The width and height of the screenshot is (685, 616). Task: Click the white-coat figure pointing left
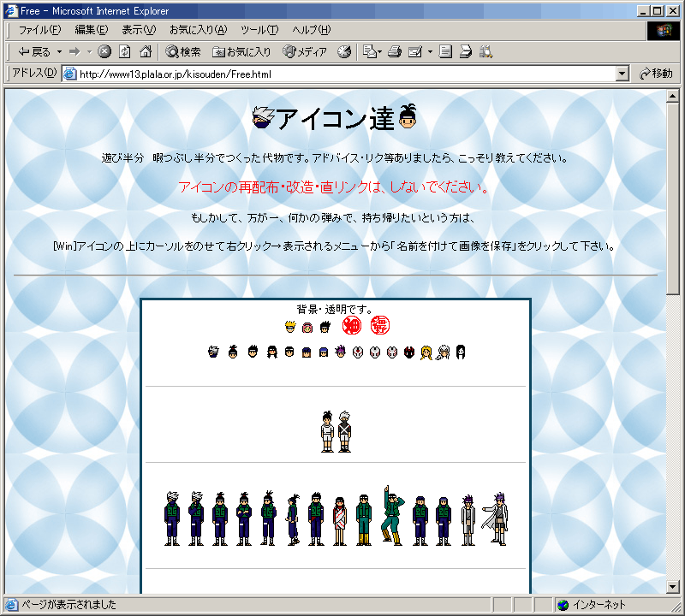coord(496,519)
